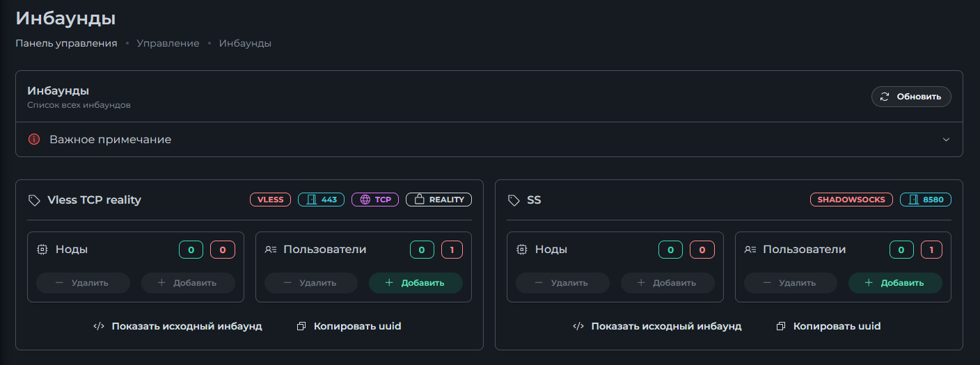This screenshot has width=980, height=365.
Task: Open the Важное примечание accordion header
Action: click(x=489, y=140)
